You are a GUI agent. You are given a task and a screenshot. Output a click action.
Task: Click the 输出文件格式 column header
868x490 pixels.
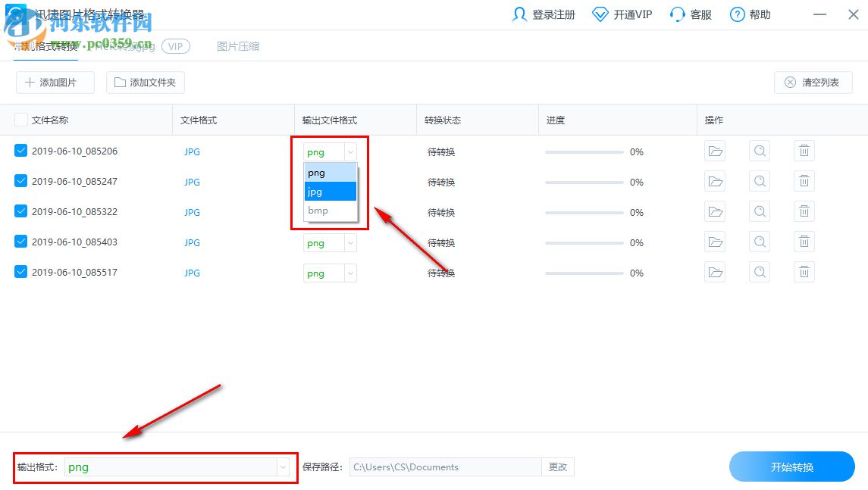tap(329, 120)
